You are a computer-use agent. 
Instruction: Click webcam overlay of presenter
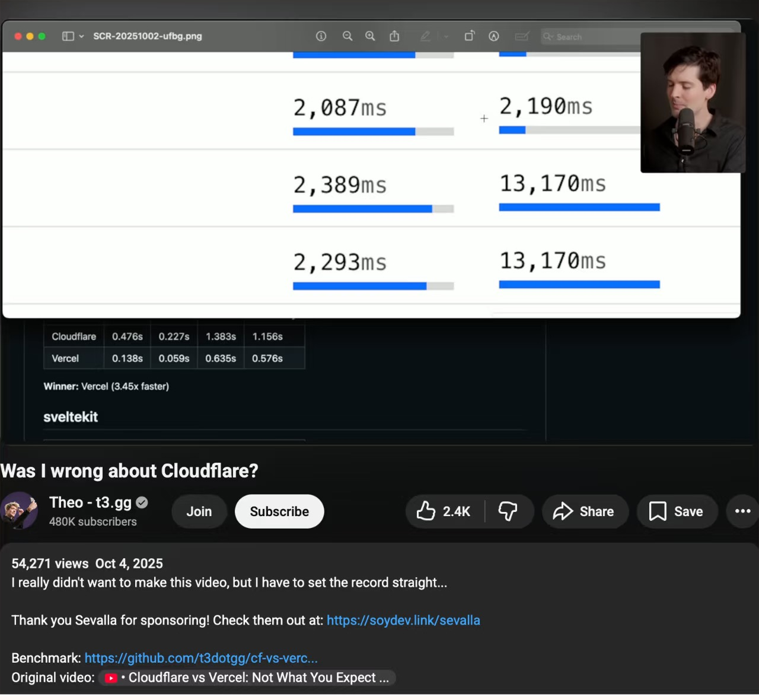pyautogui.click(x=693, y=103)
